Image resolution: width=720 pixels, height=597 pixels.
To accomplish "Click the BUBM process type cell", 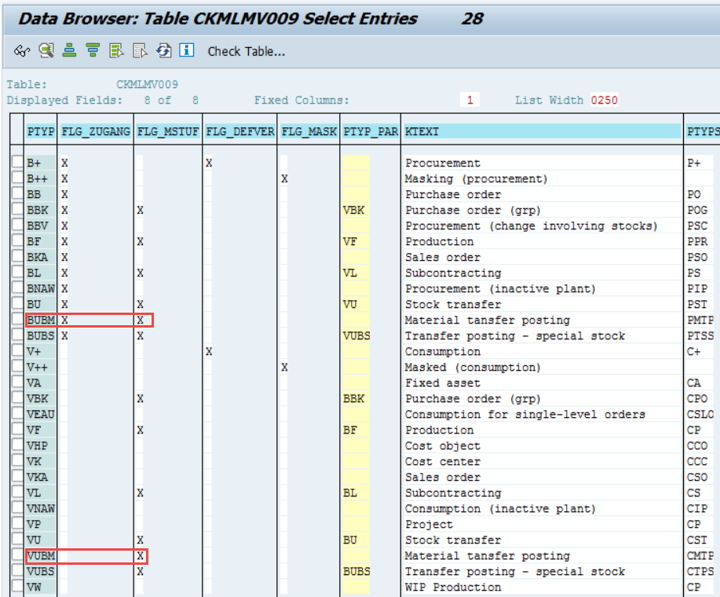I will [41, 320].
